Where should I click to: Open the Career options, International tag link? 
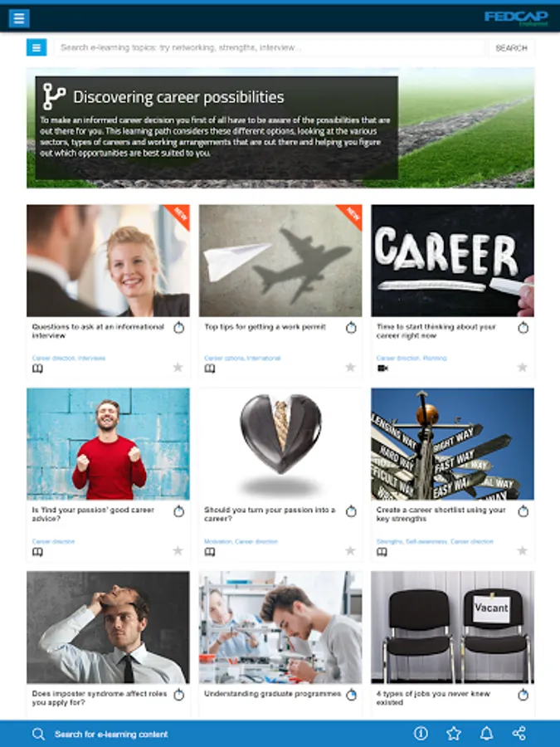[242, 358]
